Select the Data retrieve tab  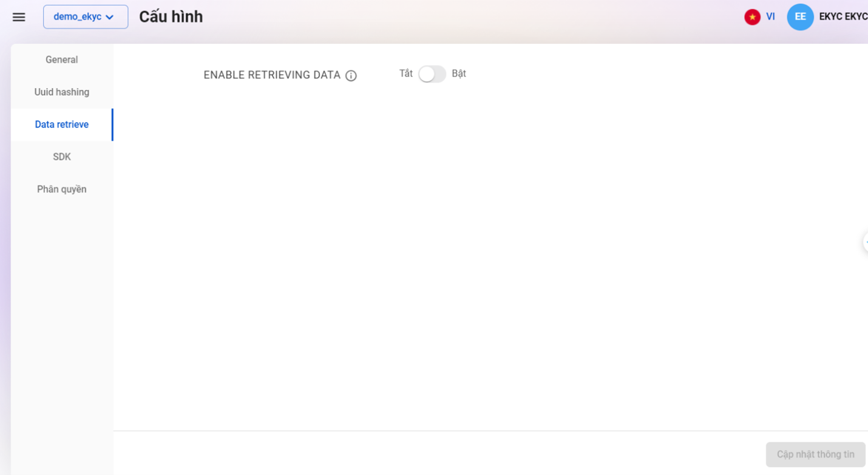click(61, 125)
